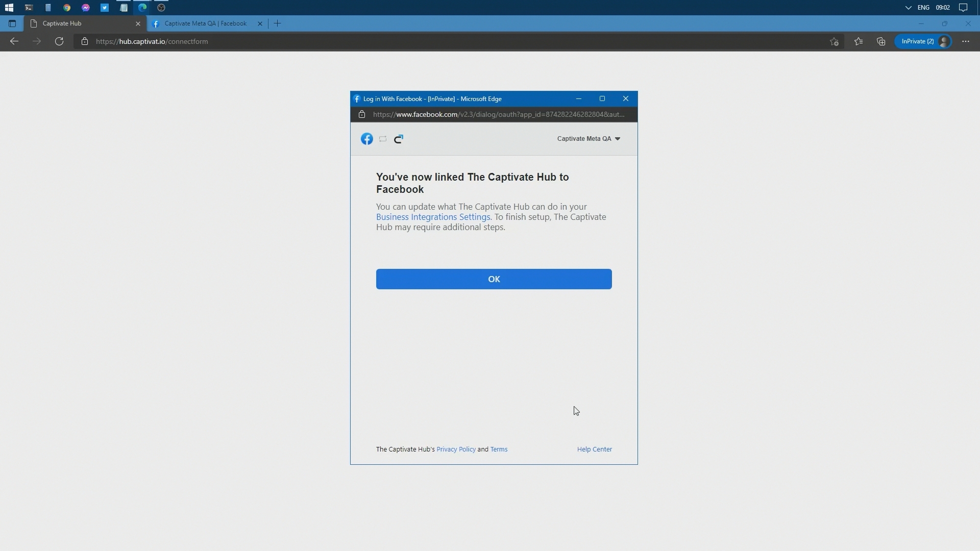Click the Facebook logo icon in dialog
Screen dimensions: 980x551
tap(366, 139)
